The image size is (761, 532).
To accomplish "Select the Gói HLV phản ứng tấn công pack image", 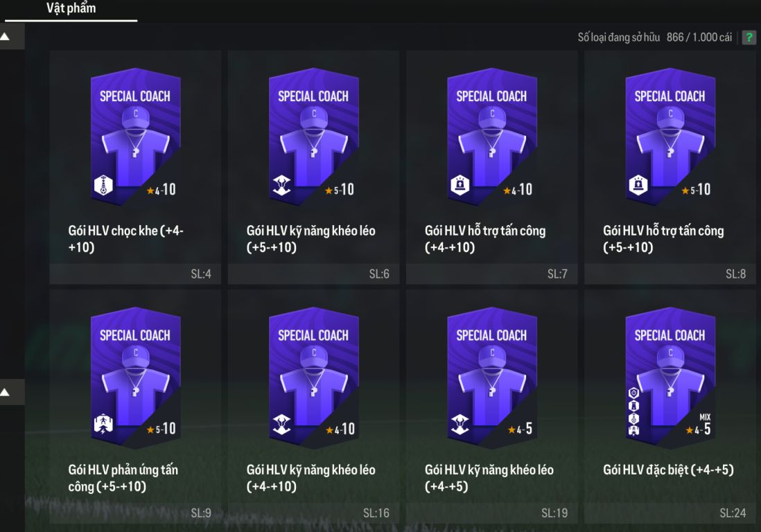I will [x=135, y=375].
